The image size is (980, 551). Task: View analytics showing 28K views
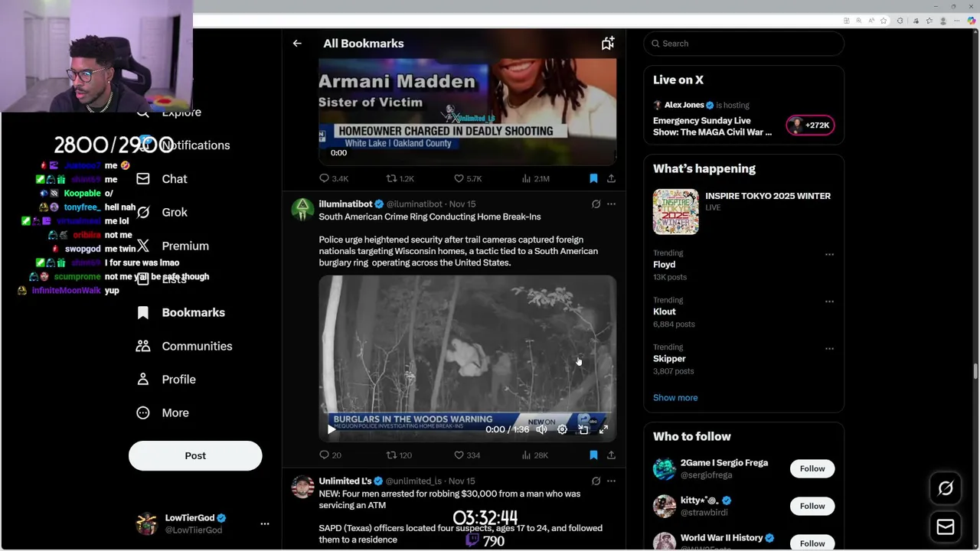(534, 455)
